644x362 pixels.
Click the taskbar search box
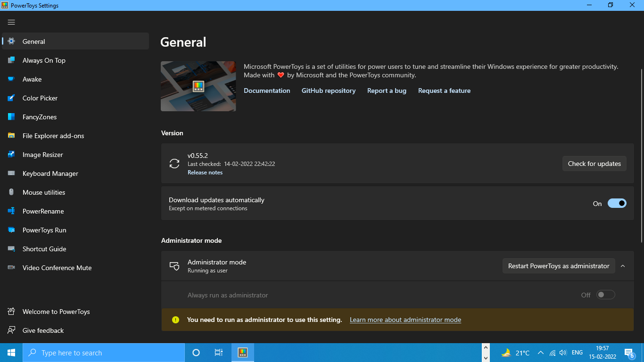pos(104,352)
